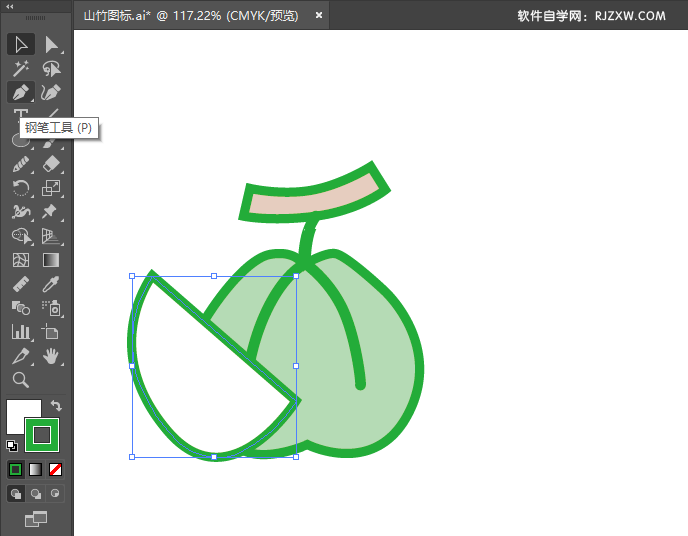This screenshot has height=536, width=688.
Task: Click bottom-center bounding box handle
Action: (x=214, y=457)
